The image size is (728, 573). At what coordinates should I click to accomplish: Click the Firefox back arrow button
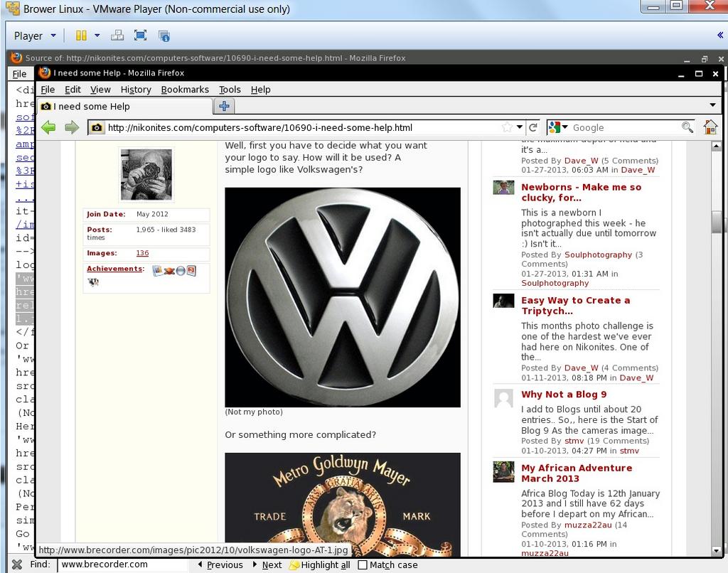pyautogui.click(x=48, y=127)
